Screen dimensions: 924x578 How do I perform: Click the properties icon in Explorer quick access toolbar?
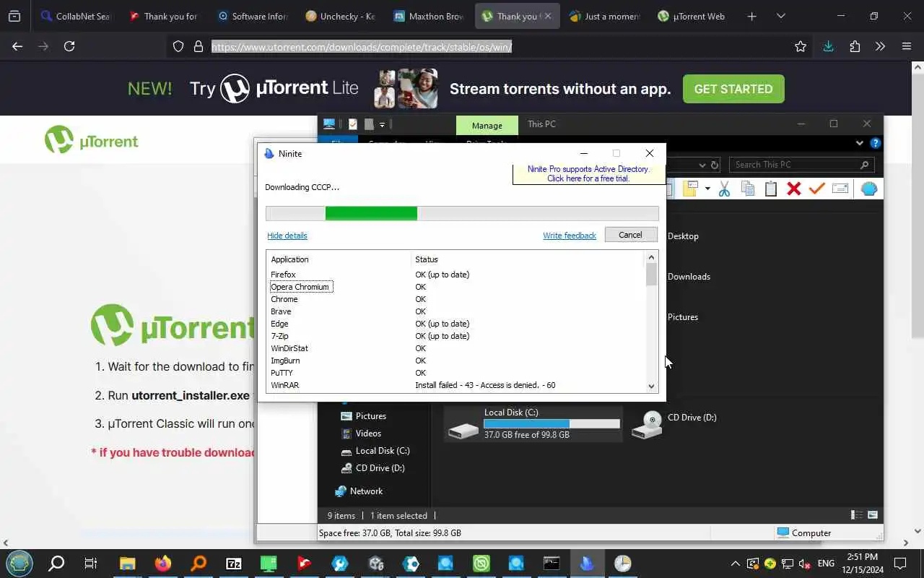tap(353, 124)
